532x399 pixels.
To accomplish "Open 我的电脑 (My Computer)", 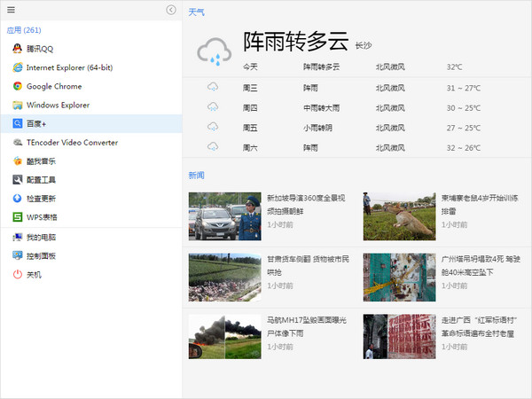I will (41, 238).
